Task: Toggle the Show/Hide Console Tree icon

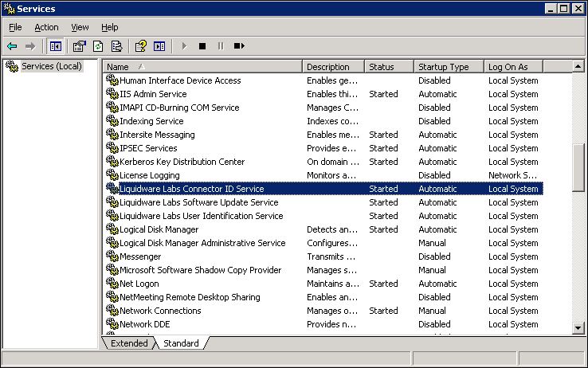Action: (x=55, y=46)
